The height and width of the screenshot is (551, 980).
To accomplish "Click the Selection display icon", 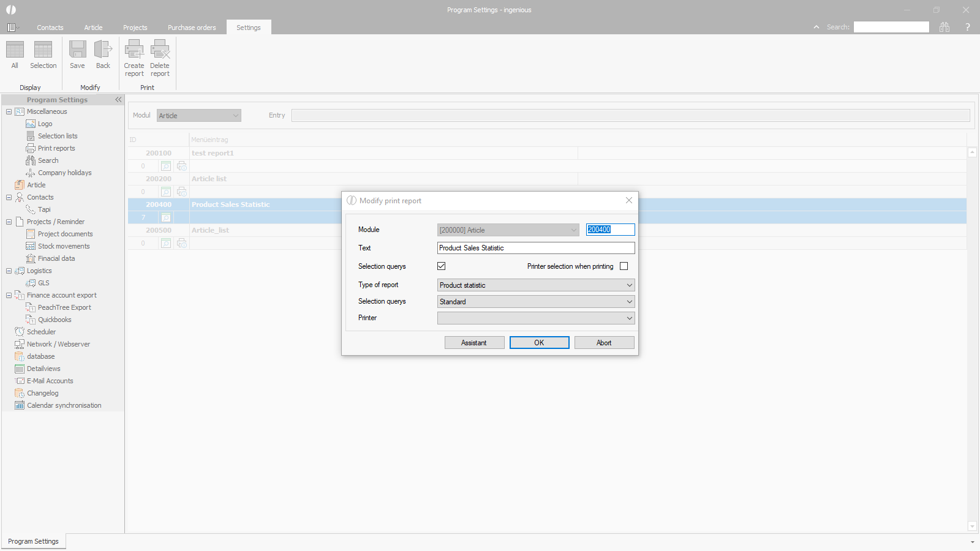I will [x=43, y=50].
